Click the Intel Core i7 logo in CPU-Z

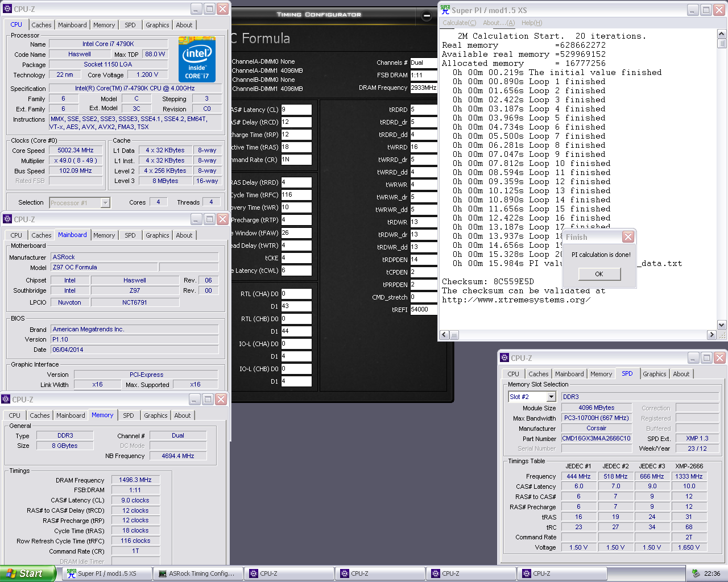pos(197,59)
